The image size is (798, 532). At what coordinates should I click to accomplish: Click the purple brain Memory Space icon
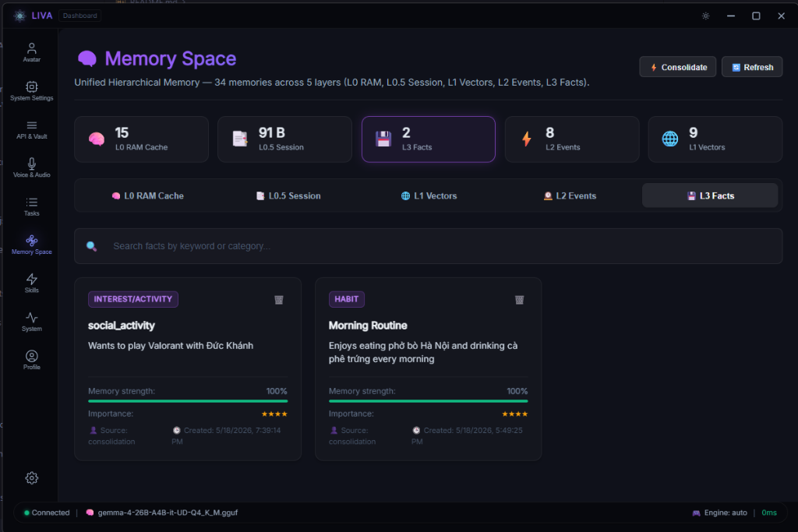87,58
